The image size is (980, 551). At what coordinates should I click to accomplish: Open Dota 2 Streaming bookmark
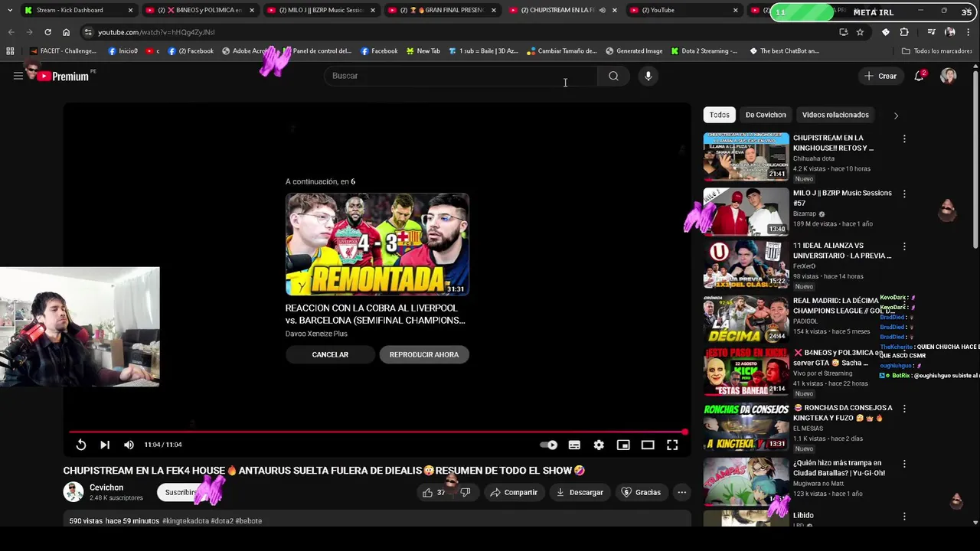[704, 51]
